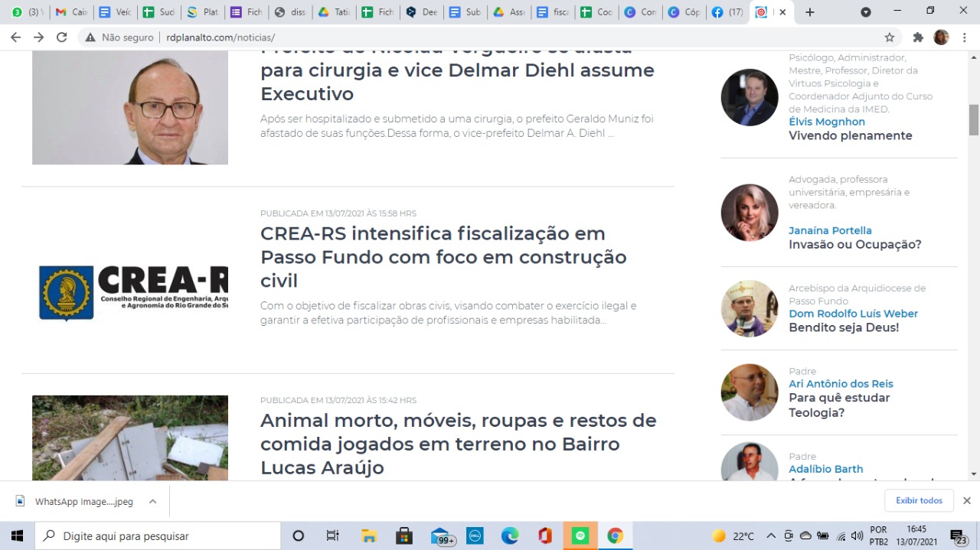Viewport: 980px width, 550px height.
Task: Open the CREA-RS logo thumbnail
Action: [x=130, y=292]
